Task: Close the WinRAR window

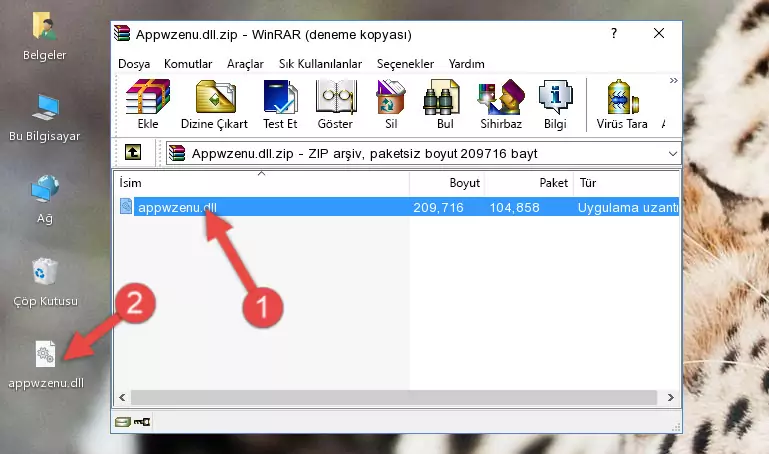Action: point(659,33)
